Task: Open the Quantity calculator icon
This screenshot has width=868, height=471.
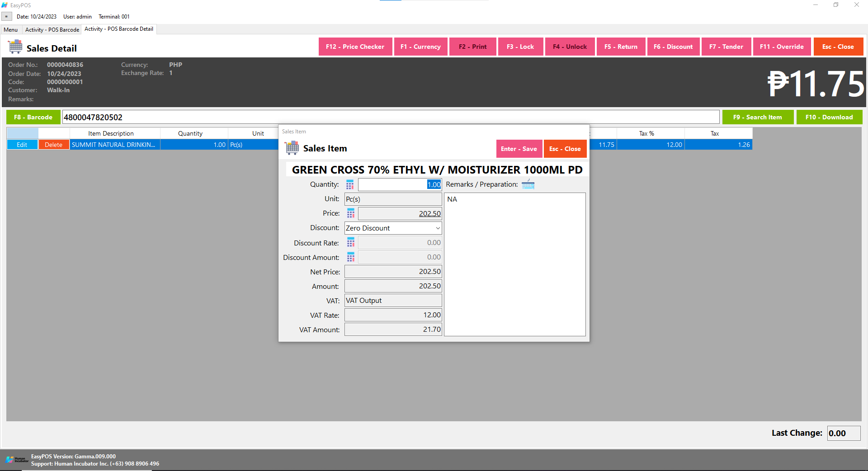Action: (350, 184)
